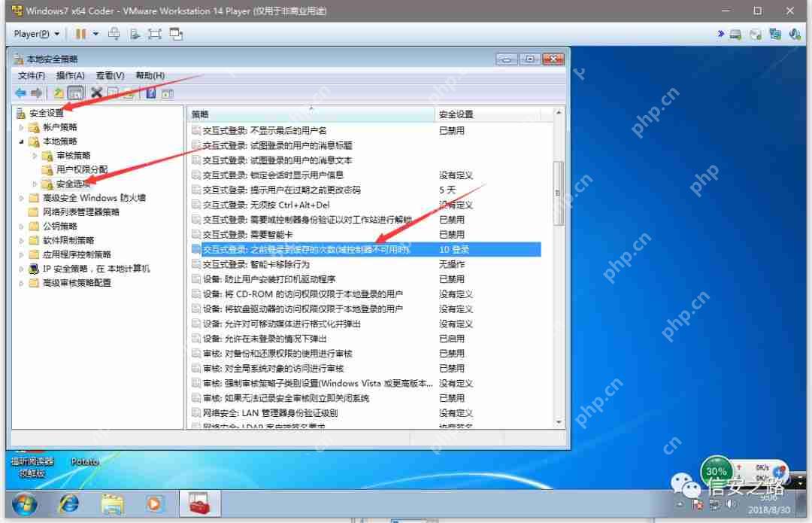Click the green 30% floating widget
This screenshot has height=523, width=812.
(x=717, y=470)
